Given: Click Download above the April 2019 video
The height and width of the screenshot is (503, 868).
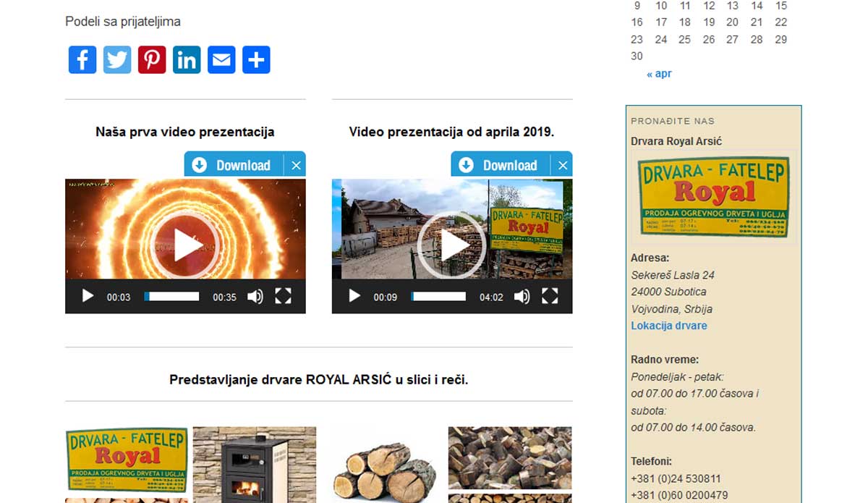Looking at the screenshot, I should 501,165.
